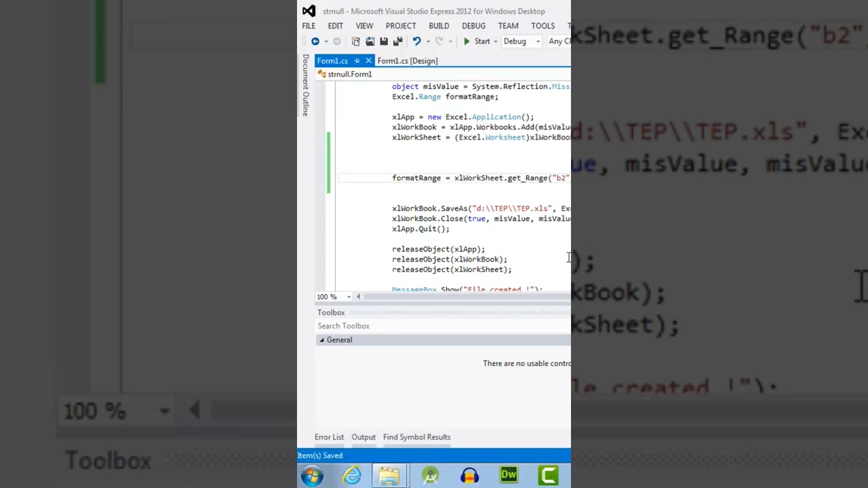
Task: Click the 'xlWorkBook.SaveAs' code line
Action: pyautogui.click(x=481, y=209)
